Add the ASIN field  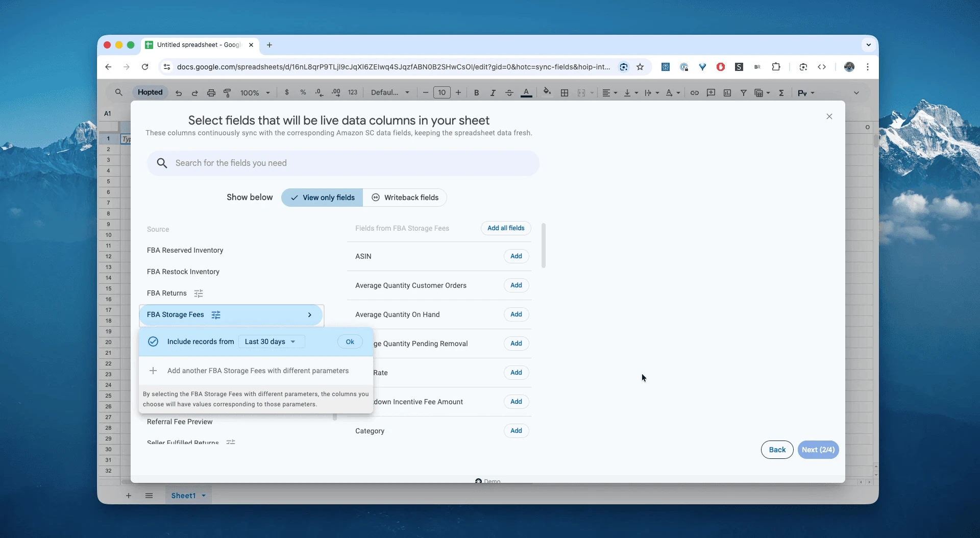tap(516, 256)
